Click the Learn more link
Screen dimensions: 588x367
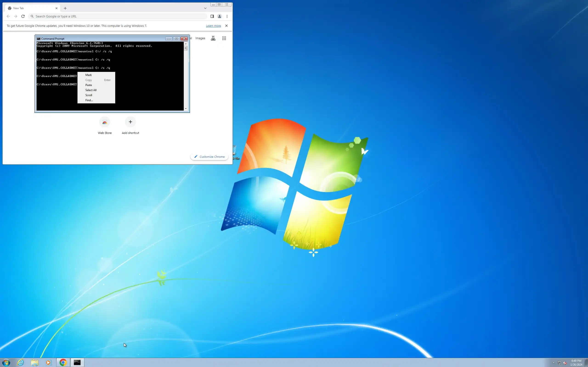(213, 26)
